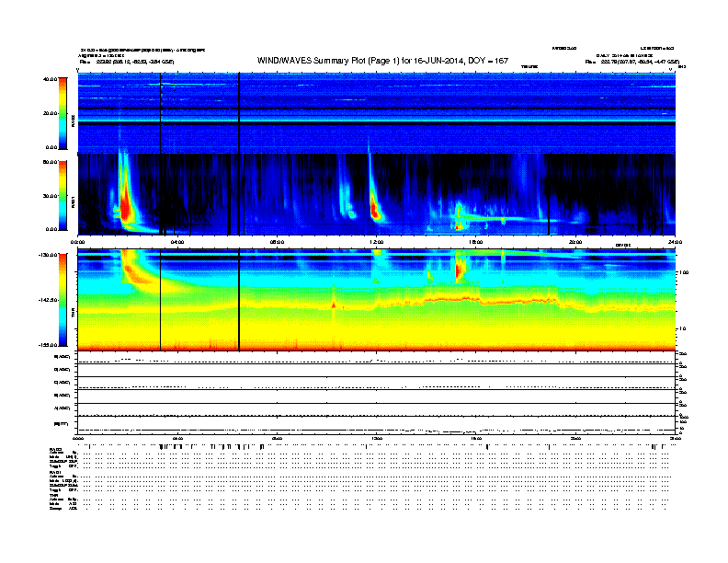
Task: Click the 08:00 time label below RAD1 panel
Action: click(278, 242)
